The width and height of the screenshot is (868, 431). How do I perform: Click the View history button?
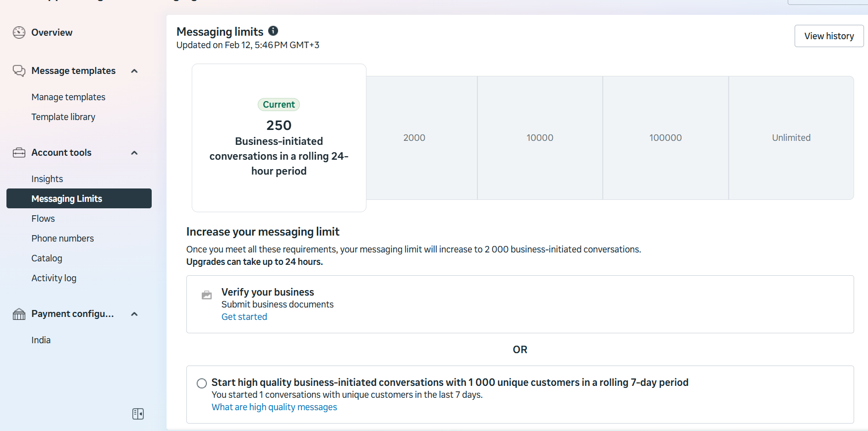pos(829,36)
